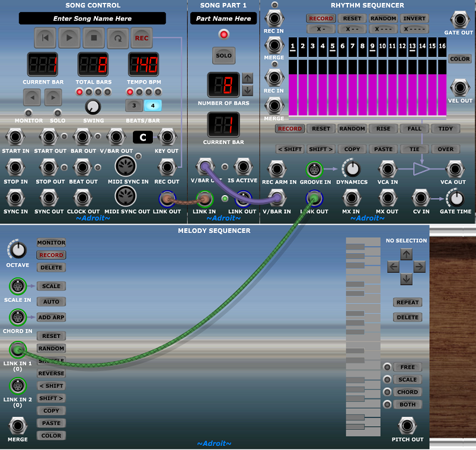Image resolution: width=476 pixels, height=450 pixels.
Task: Click the BAR OUT jack
Action: pyautogui.click(x=82, y=137)
